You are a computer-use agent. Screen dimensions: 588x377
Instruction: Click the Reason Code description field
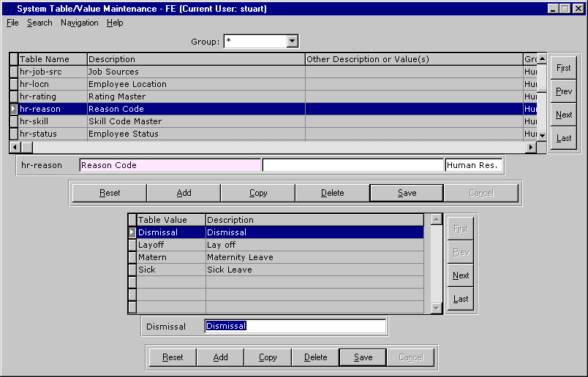[x=170, y=165]
